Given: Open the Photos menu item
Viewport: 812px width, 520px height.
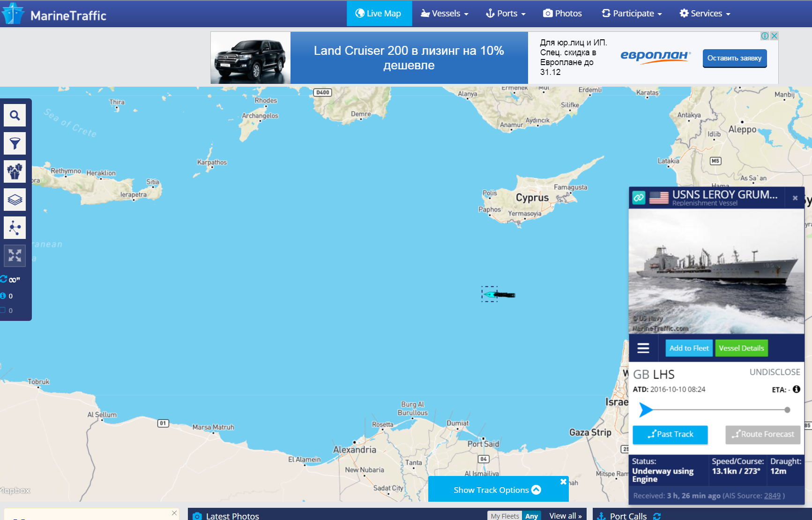Looking at the screenshot, I should click(562, 14).
